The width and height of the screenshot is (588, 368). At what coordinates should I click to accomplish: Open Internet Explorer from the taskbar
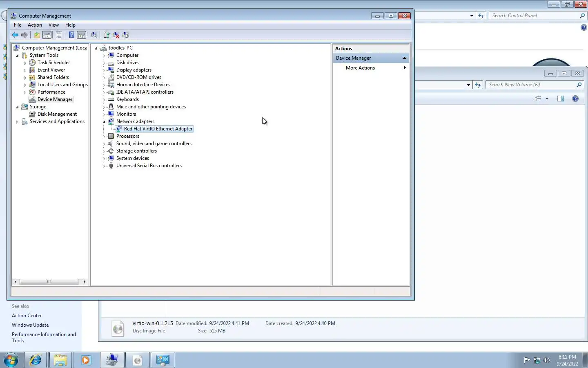(36, 360)
